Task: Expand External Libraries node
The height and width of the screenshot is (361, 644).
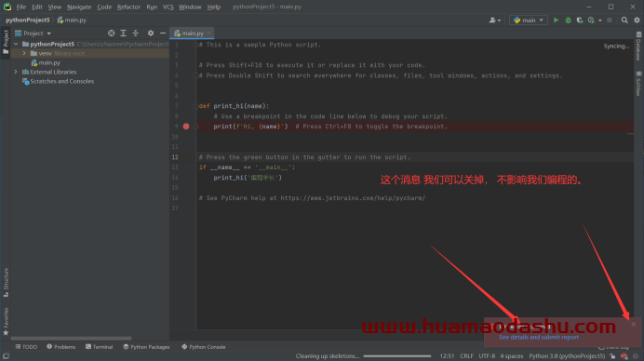Action: point(16,72)
